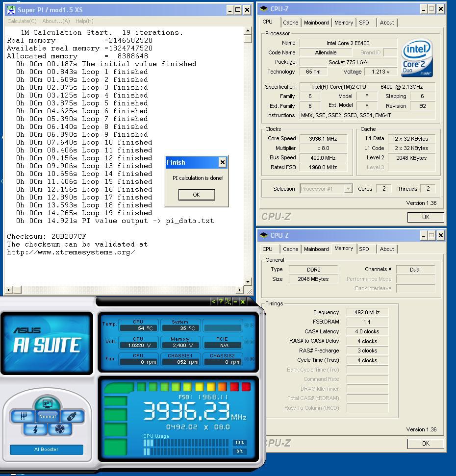Click the Checksum: 28B287CF line

coord(47,236)
